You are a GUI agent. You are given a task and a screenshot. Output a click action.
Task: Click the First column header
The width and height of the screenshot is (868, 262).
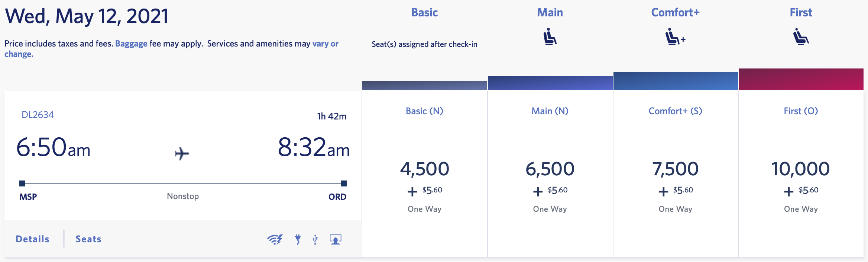coord(801,12)
